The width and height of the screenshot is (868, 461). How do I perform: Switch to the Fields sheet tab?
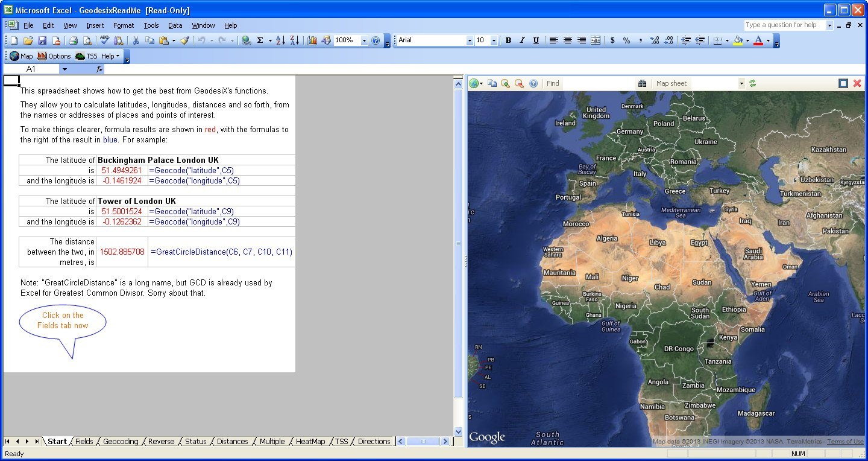pos(84,441)
